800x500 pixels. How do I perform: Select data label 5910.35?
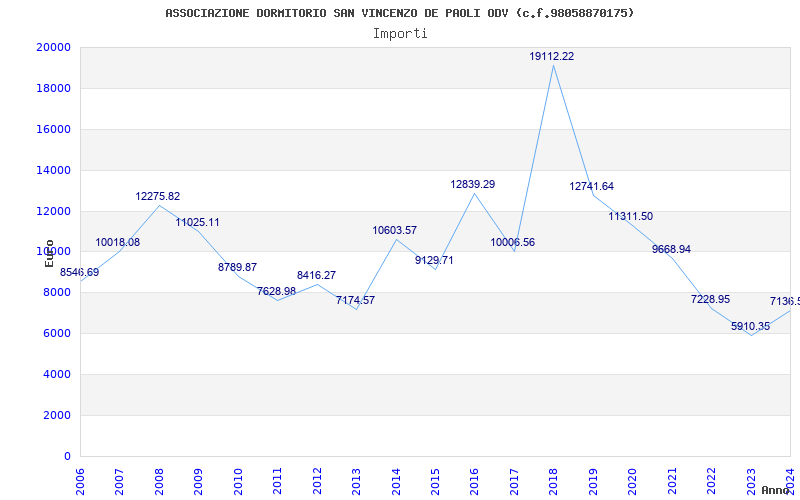751,327
